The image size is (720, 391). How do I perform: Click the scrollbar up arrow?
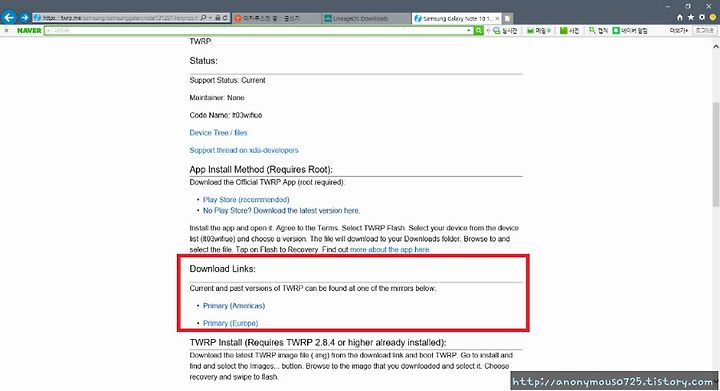click(x=715, y=46)
